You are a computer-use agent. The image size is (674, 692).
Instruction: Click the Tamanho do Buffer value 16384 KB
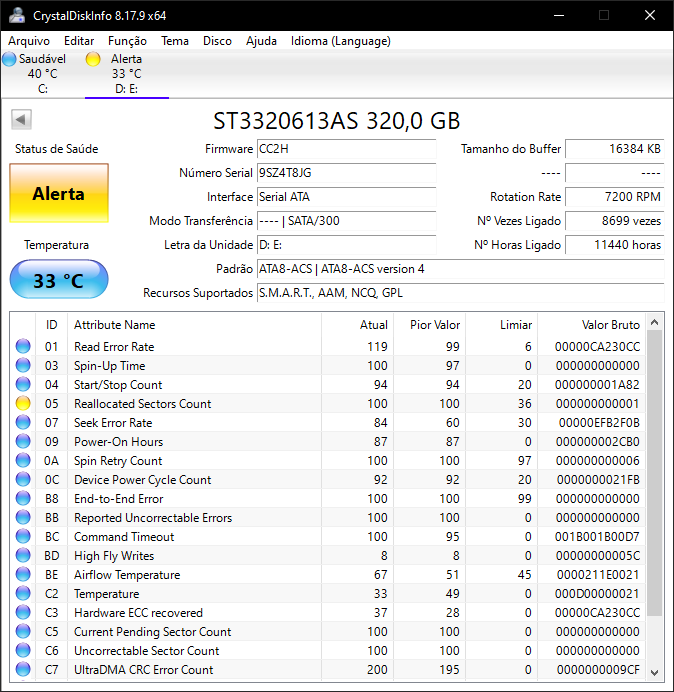(x=614, y=149)
